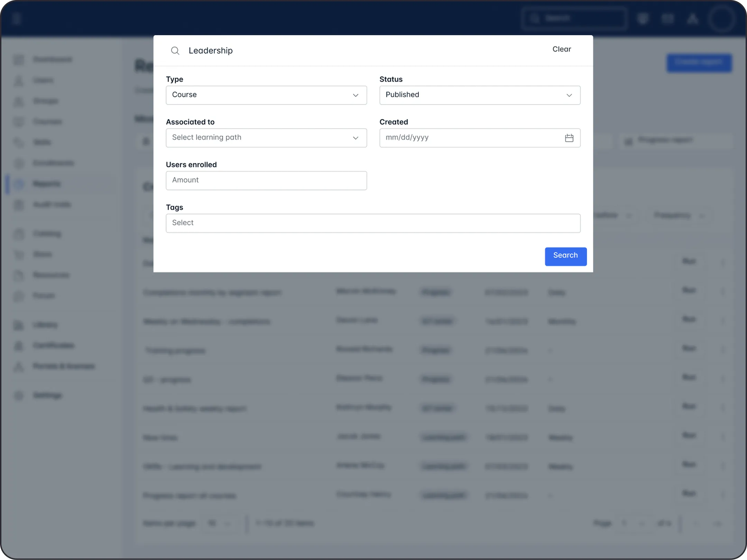This screenshot has width=747, height=560.
Task: Click the magnifier icon beside Leadership
Action: 175,51
